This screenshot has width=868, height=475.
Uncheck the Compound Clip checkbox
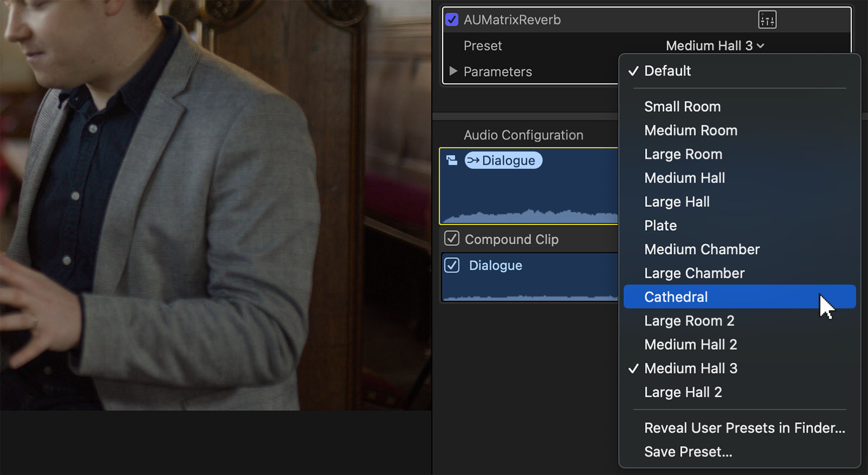tap(452, 239)
